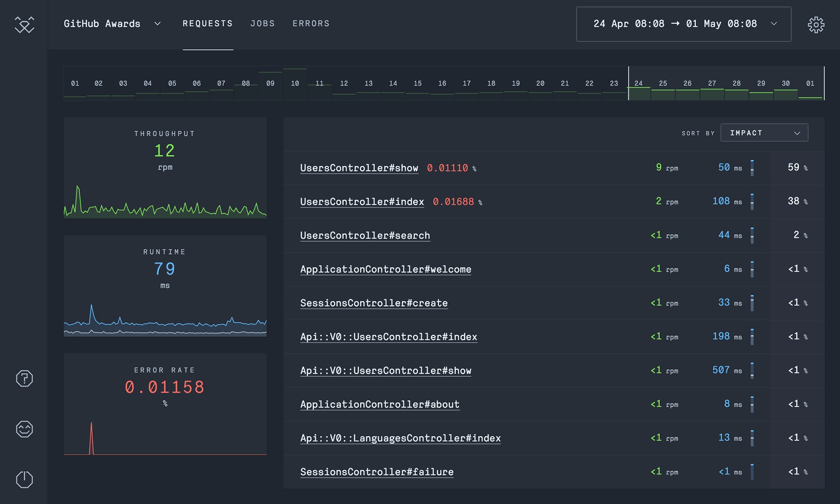Click the runtime bar indicator for Api::V0::UsersController#show
Viewport: 840px width, 504px height.
click(x=752, y=371)
